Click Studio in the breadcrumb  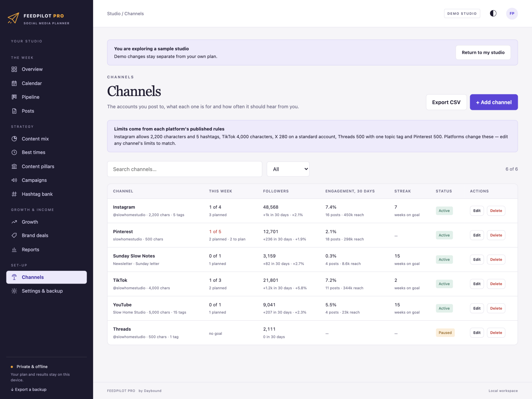[x=114, y=14]
